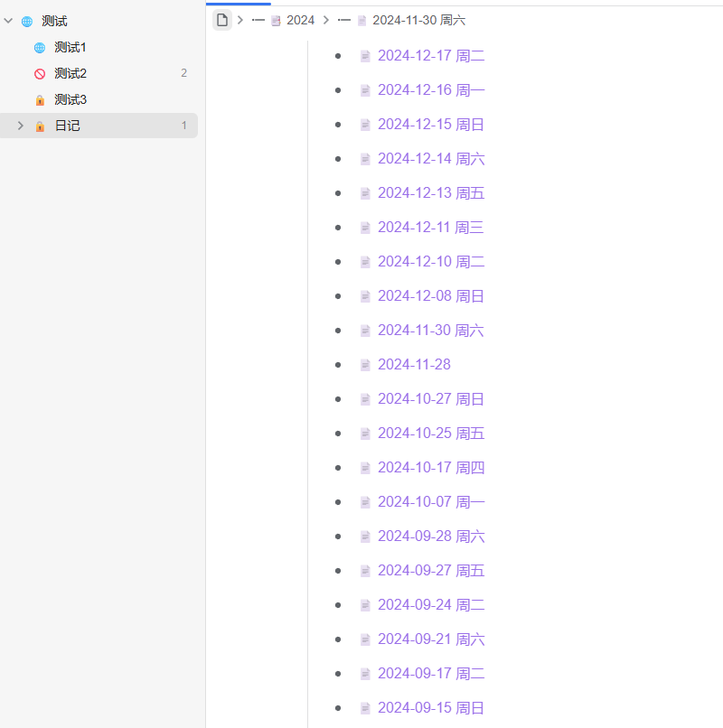Open the 2024-09-15 周日 diary link
Image resolution: width=723 pixels, height=728 pixels.
(431, 708)
